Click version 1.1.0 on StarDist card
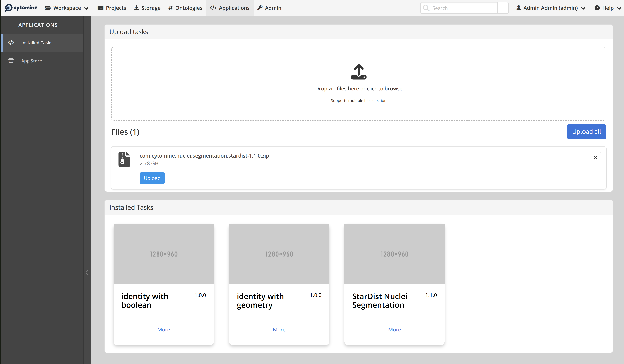 tap(431, 295)
